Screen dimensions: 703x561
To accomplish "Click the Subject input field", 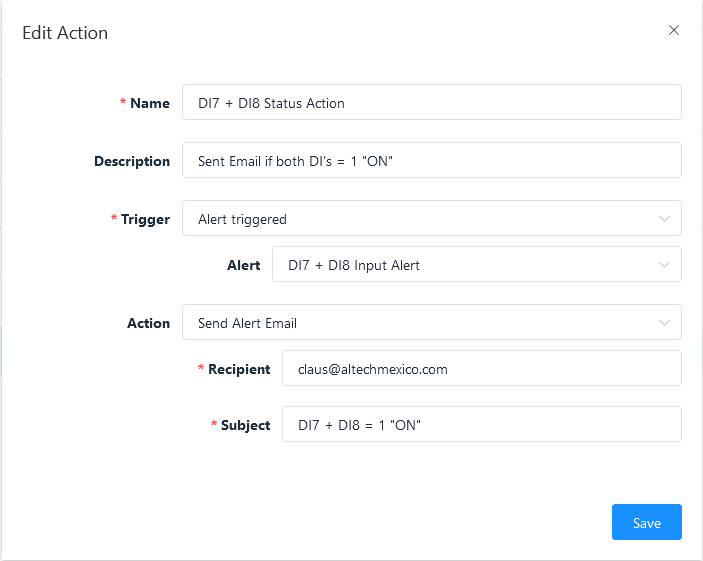I will (x=481, y=425).
